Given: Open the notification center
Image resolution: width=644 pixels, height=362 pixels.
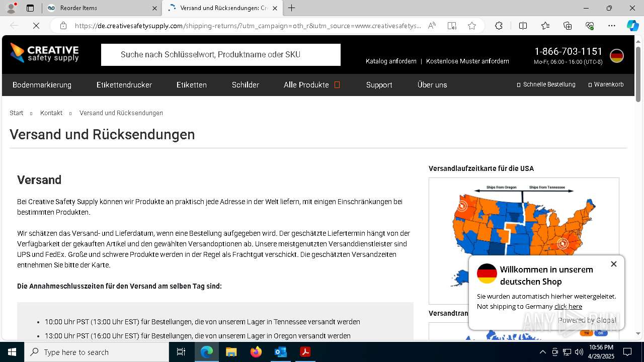Looking at the screenshot, I should tap(627, 352).
